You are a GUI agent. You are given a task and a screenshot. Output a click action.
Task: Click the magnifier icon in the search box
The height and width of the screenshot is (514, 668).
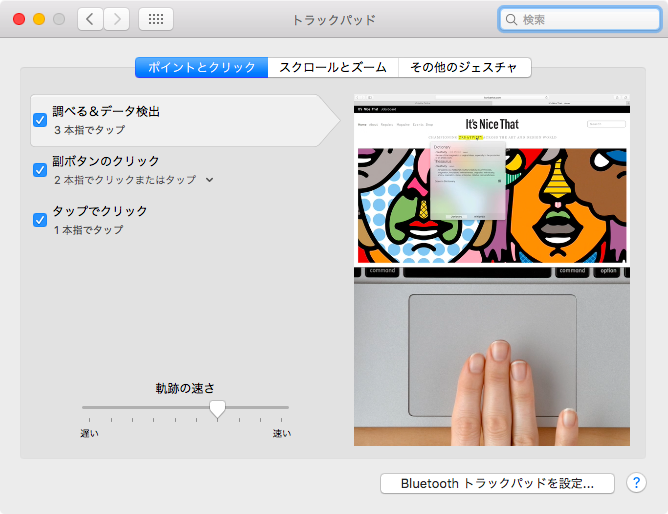tap(512, 19)
